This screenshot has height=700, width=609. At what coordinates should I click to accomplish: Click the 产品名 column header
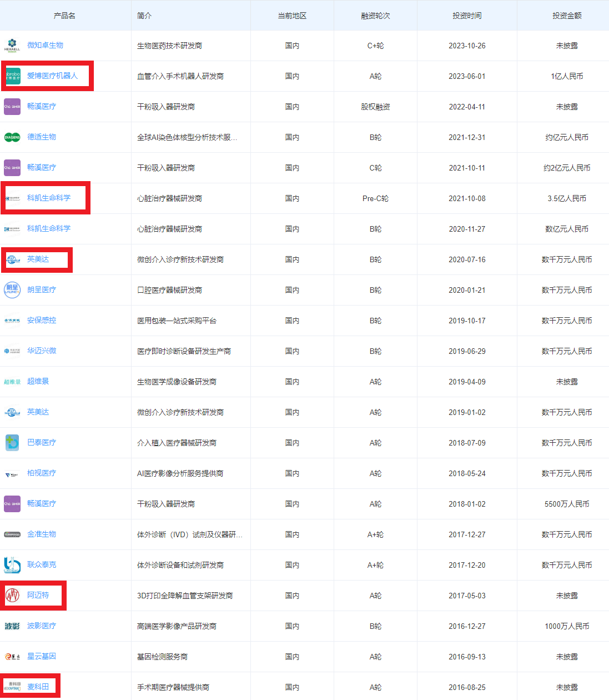pyautogui.click(x=64, y=16)
